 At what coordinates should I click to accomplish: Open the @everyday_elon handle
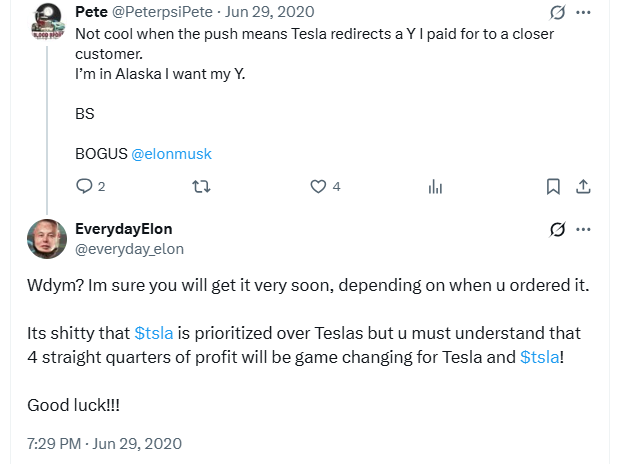[130, 249]
